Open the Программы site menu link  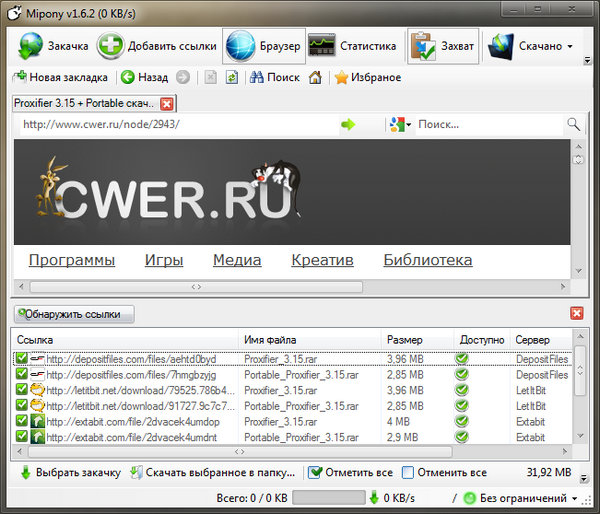71,260
